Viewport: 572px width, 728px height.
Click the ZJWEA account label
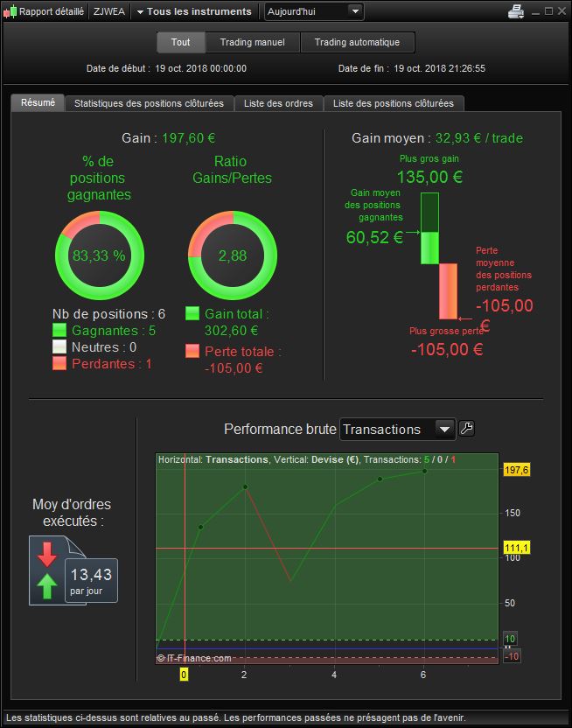109,11
